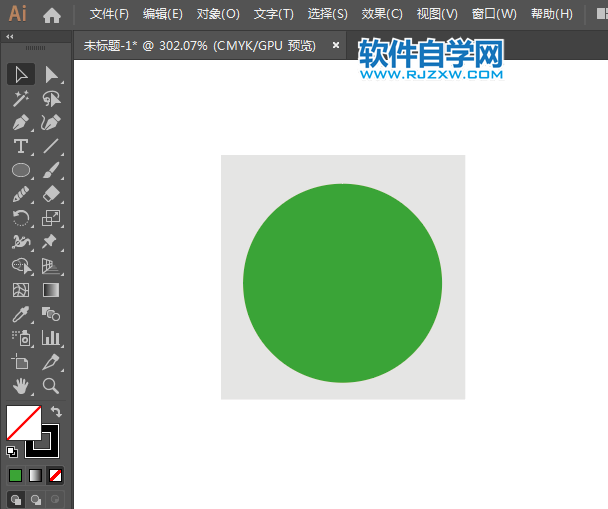Open the 效果(C) menu
This screenshot has width=608, height=509.
click(x=382, y=14)
